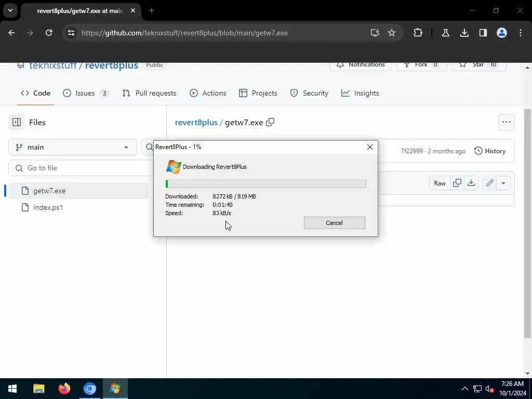532x399 pixels.
Task: Cancel the Revert8Plus download
Action: click(335, 223)
